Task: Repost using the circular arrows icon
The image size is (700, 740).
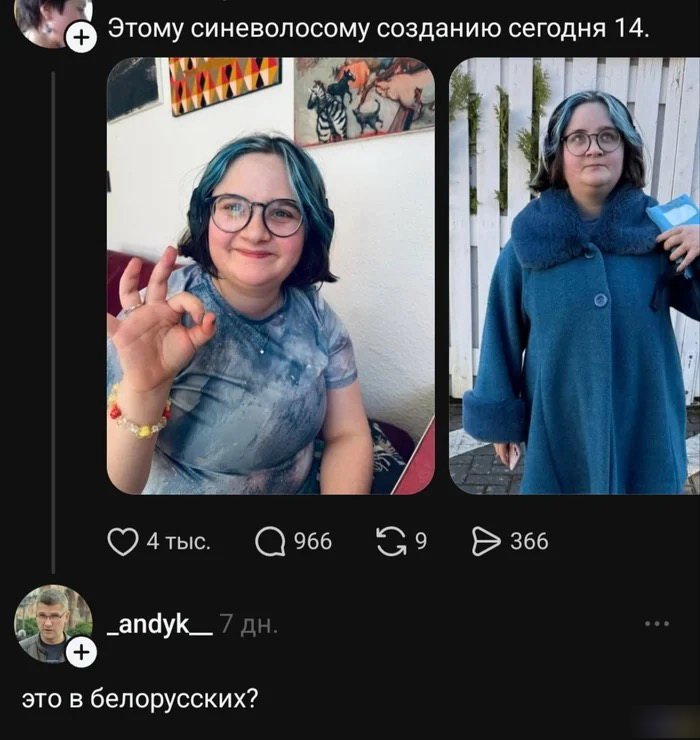Action: 391,542
